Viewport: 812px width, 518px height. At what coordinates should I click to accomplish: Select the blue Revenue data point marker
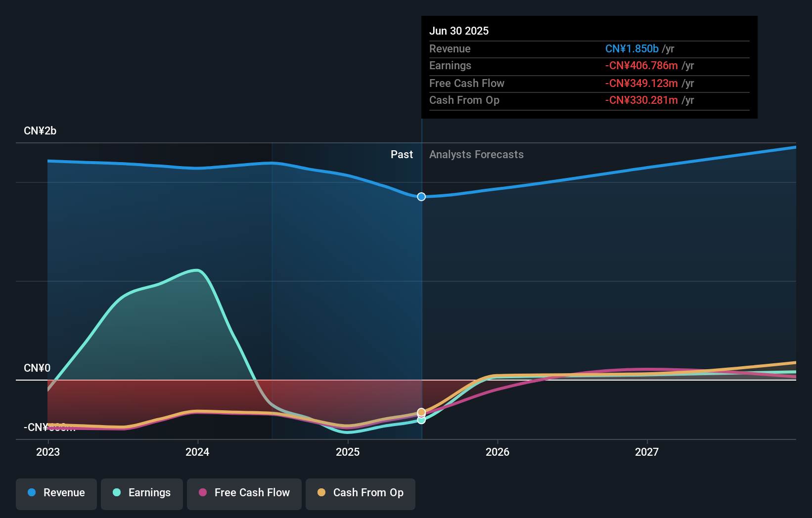point(421,196)
